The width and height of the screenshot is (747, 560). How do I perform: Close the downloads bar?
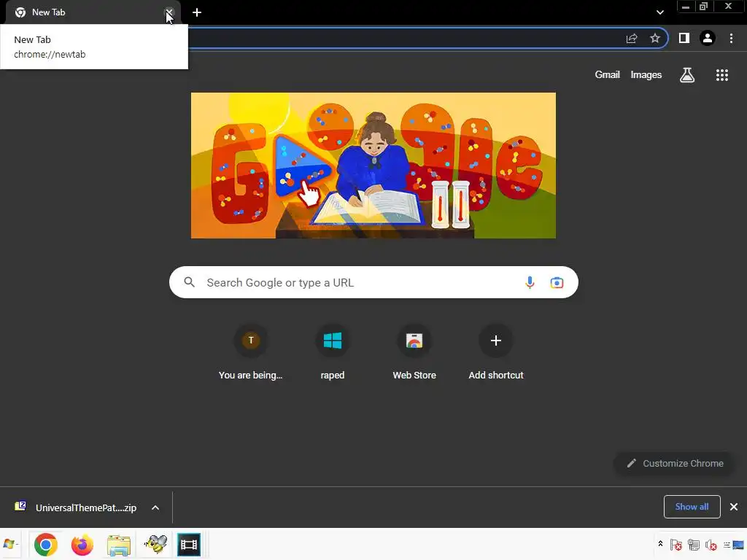coord(734,507)
